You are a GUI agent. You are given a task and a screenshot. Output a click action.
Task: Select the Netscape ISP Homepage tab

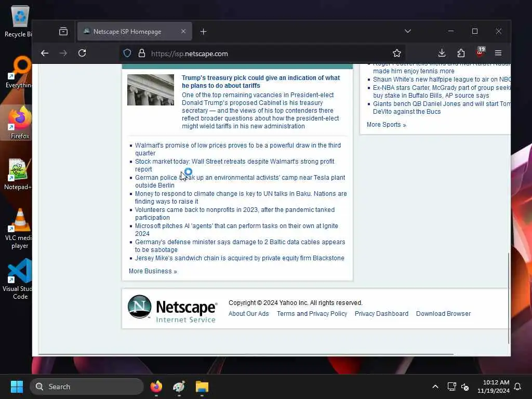[135, 32]
